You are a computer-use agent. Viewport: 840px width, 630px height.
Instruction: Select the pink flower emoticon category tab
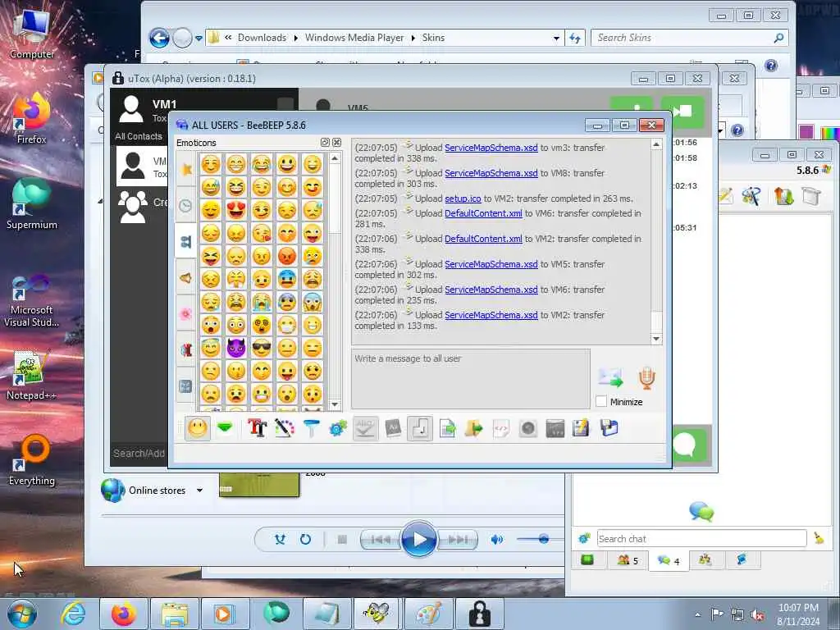coord(186,313)
